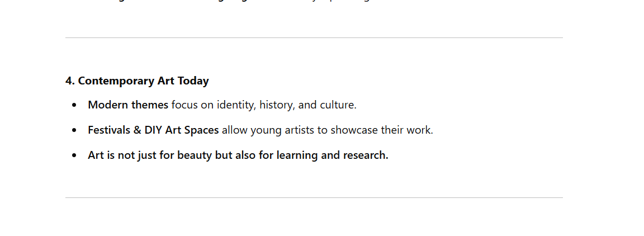Click the horizontal divider above the heading
The width and height of the screenshot is (644, 236).
[x=314, y=38]
